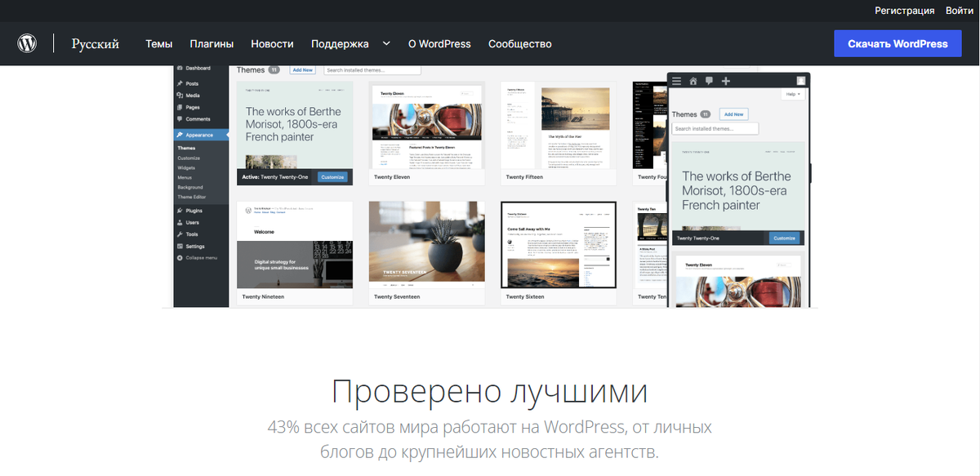The width and height of the screenshot is (980, 476).
Task: Select Background submenu under Appearance
Action: coord(190,187)
